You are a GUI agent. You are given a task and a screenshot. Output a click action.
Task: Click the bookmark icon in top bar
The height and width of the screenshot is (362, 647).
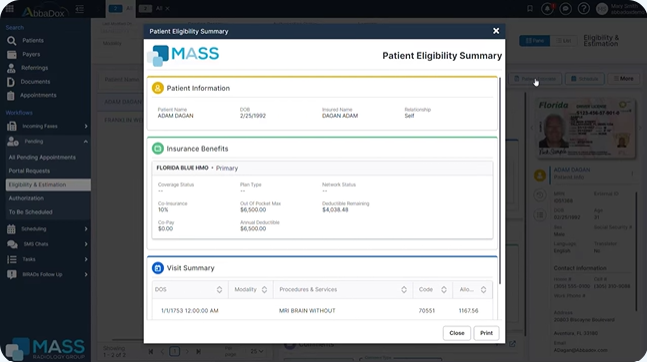click(530, 8)
